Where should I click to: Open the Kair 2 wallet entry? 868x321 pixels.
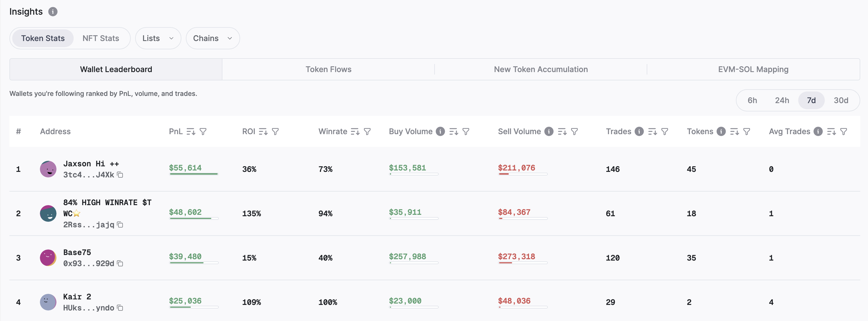(x=77, y=297)
